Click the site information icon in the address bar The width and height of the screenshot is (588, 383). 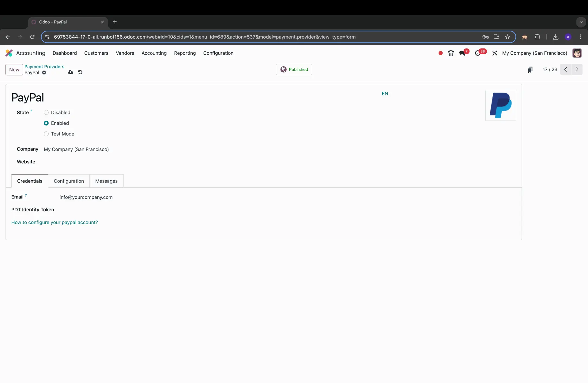(x=47, y=37)
